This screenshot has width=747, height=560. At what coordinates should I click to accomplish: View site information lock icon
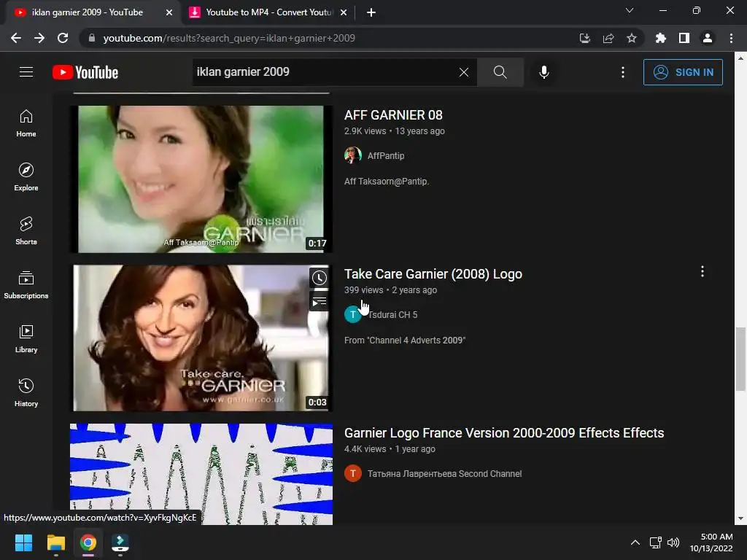pyautogui.click(x=92, y=38)
